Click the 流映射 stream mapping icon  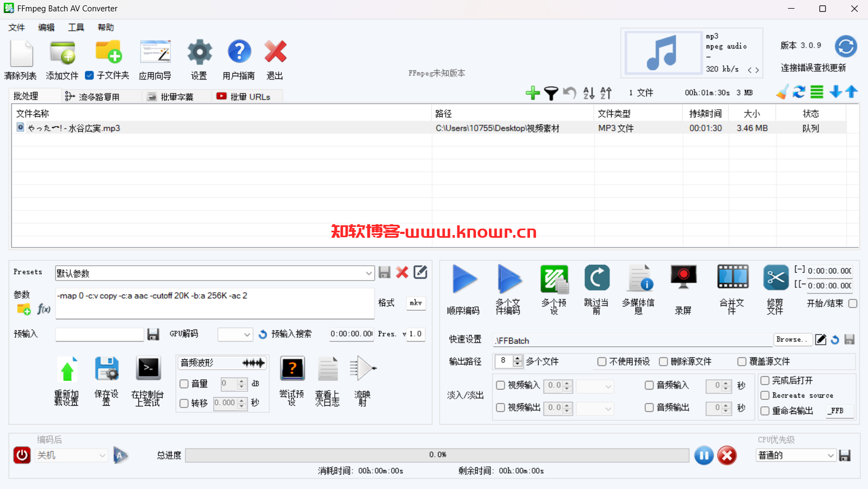click(x=363, y=369)
